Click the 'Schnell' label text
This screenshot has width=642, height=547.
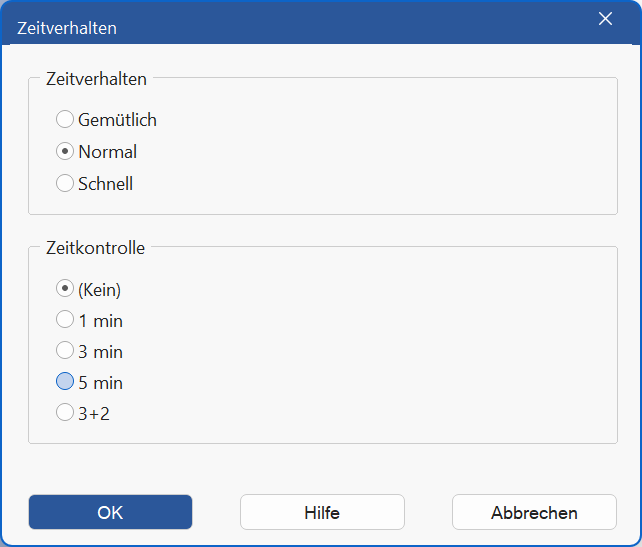click(x=106, y=184)
